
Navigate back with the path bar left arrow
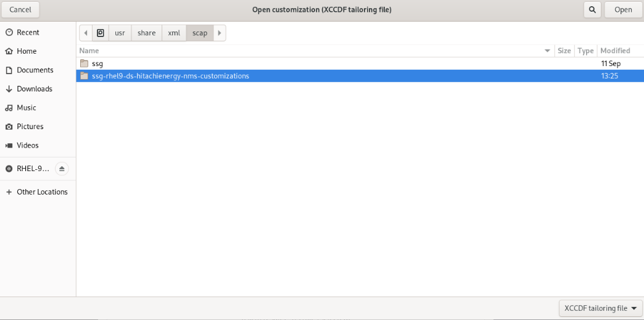click(86, 33)
